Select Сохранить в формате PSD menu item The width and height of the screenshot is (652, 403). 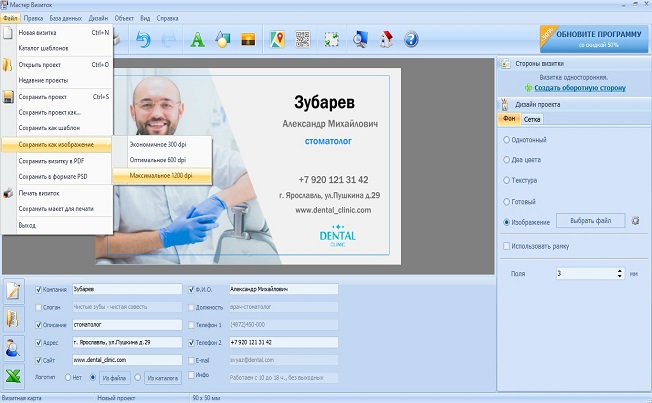57,177
